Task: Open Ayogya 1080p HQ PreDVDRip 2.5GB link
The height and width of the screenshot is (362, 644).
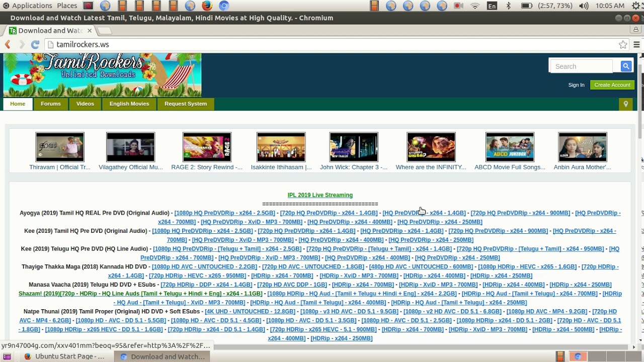Action: coord(224,213)
